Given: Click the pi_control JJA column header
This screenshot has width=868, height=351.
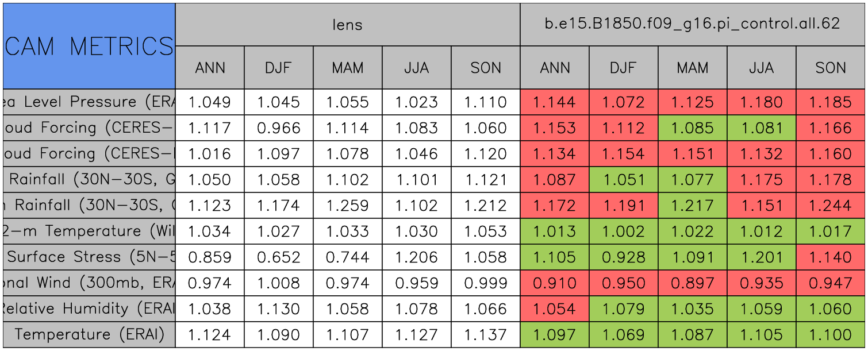Looking at the screenshot, I should pos(761,68).
